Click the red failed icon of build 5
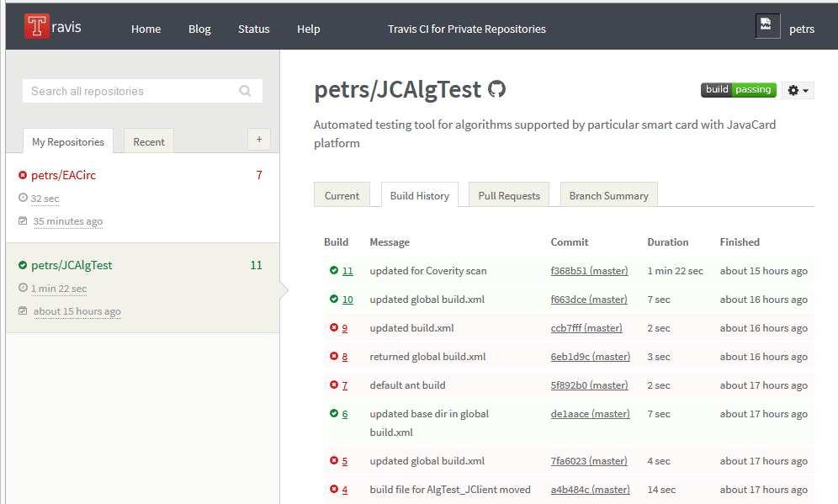The height and width of the screenshot is (504, 838). tap(334, 460)
